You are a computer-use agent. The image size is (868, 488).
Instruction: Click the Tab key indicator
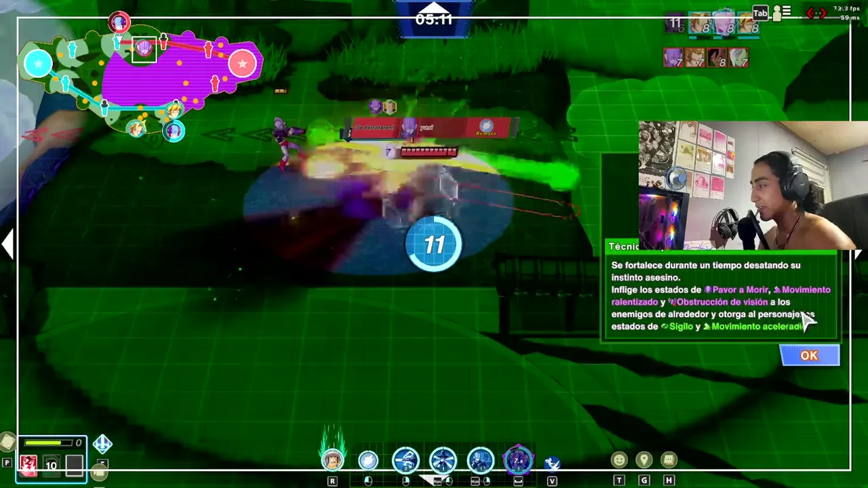[x=760, y=13]
